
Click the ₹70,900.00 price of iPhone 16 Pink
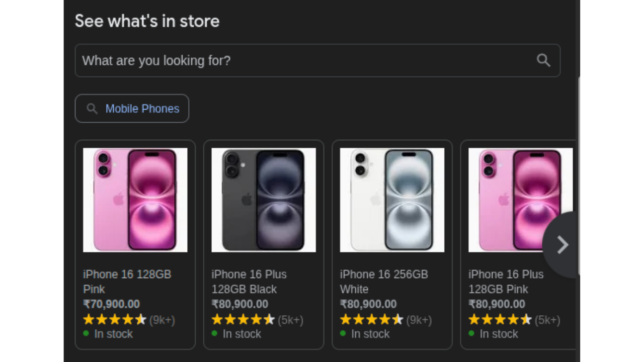[112, 304]
